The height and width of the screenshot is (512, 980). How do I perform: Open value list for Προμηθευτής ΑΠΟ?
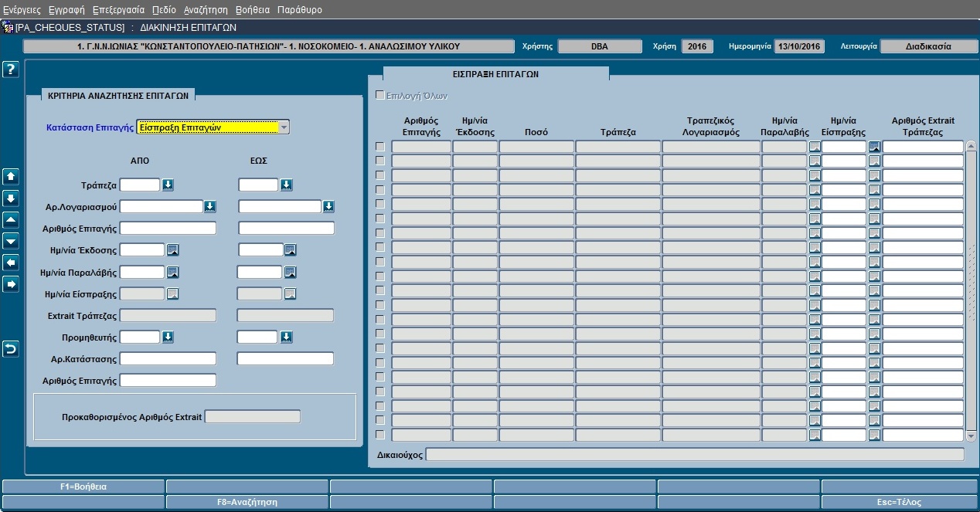(168, 337)
